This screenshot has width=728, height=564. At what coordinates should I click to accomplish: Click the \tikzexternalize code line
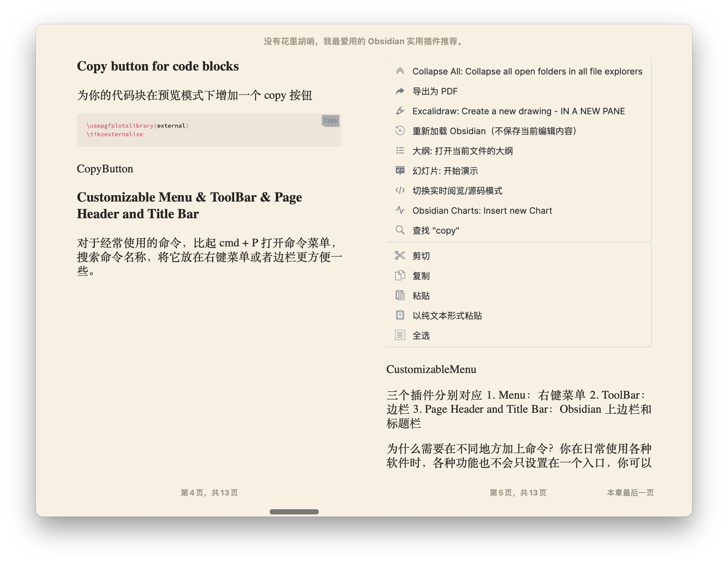point(115,134)
